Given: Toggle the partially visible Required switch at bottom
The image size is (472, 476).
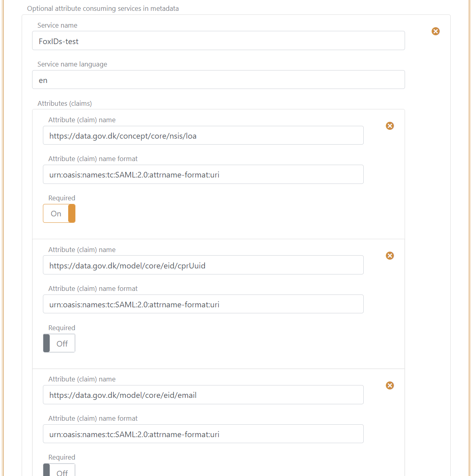Looking at the screenshot, I should 59,471.
